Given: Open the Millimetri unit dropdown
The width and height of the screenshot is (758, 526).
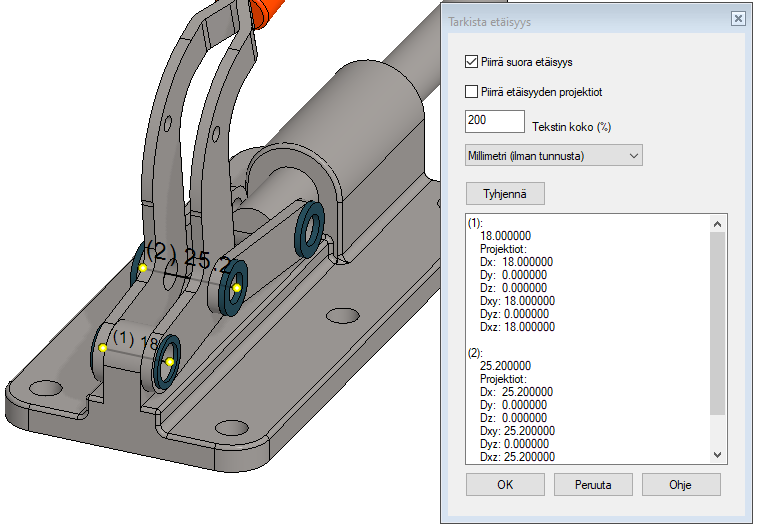Looking at the screenshot, I should 553,155.
